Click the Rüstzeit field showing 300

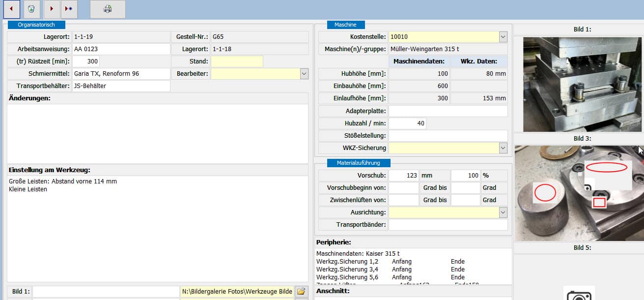coord(86,61)
